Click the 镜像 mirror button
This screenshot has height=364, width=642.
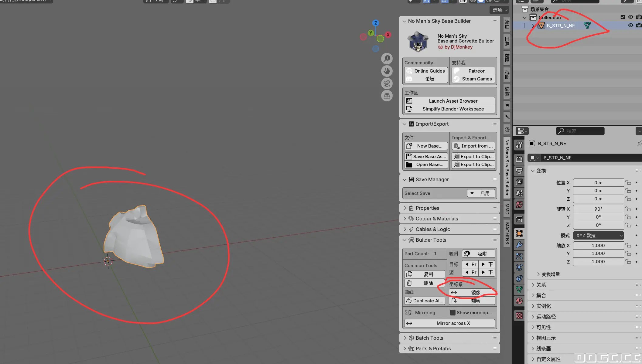point(472,293)
